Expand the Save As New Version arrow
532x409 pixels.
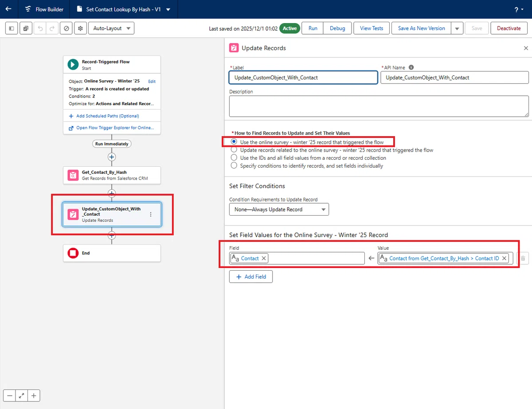point(458,28)
